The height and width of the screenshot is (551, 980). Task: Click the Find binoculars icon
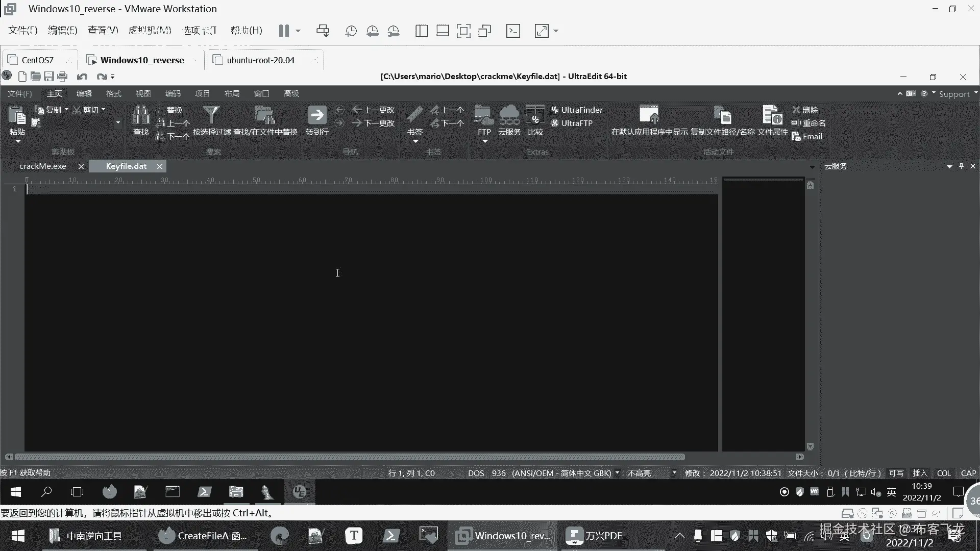[x=140, y=116]
